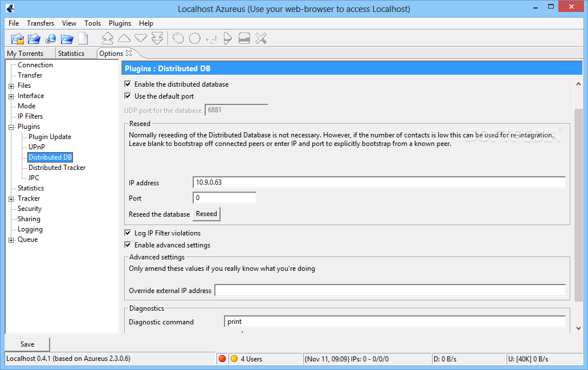588x370 pixels.
Task: Click the X remove toolbar icon
Action: coord(261,38)
